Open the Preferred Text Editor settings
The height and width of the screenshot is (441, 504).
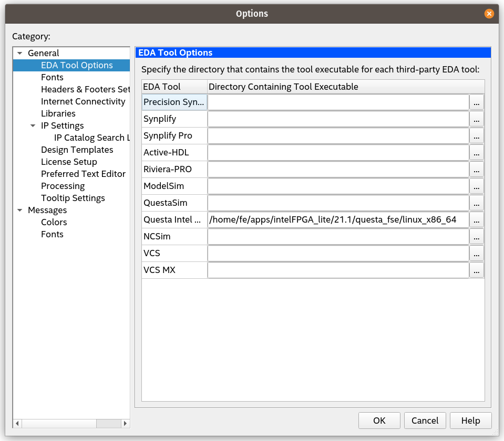pos(83,174)
